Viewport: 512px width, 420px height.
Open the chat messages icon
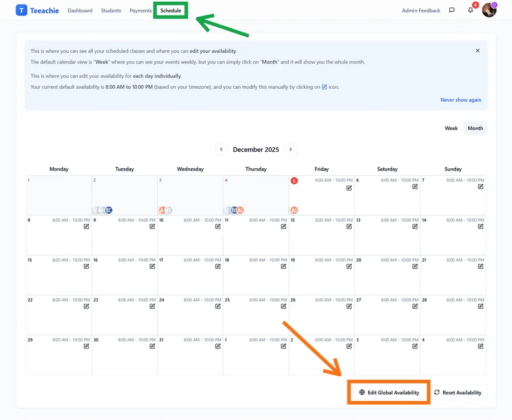452,10
